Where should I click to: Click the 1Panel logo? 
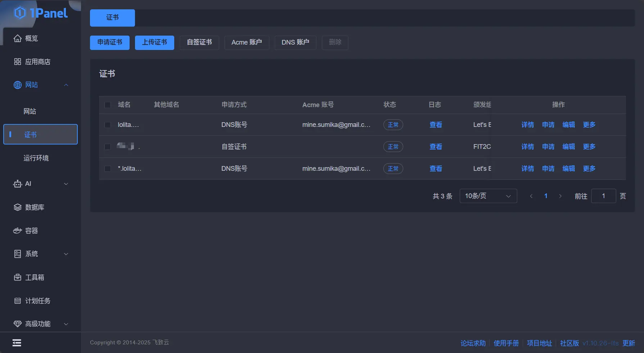click(x=41, y=13)
